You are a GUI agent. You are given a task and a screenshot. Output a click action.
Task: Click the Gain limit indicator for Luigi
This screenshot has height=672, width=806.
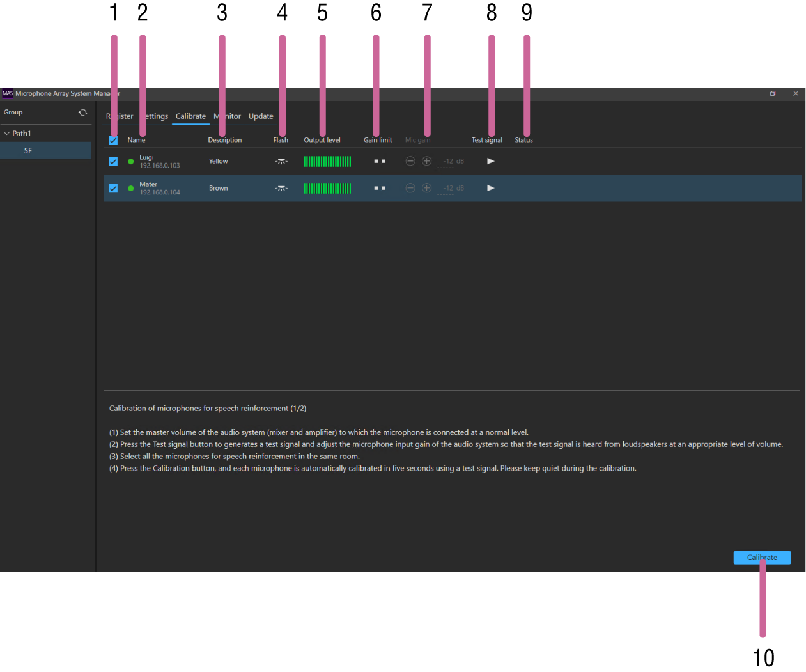(380, 161)
